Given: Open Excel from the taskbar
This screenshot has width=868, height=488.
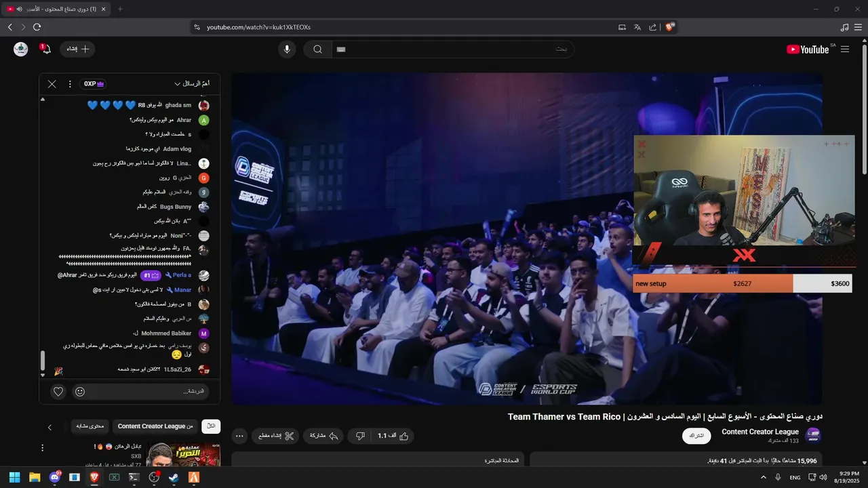Looking at the screenshot, I should [114, 477].
